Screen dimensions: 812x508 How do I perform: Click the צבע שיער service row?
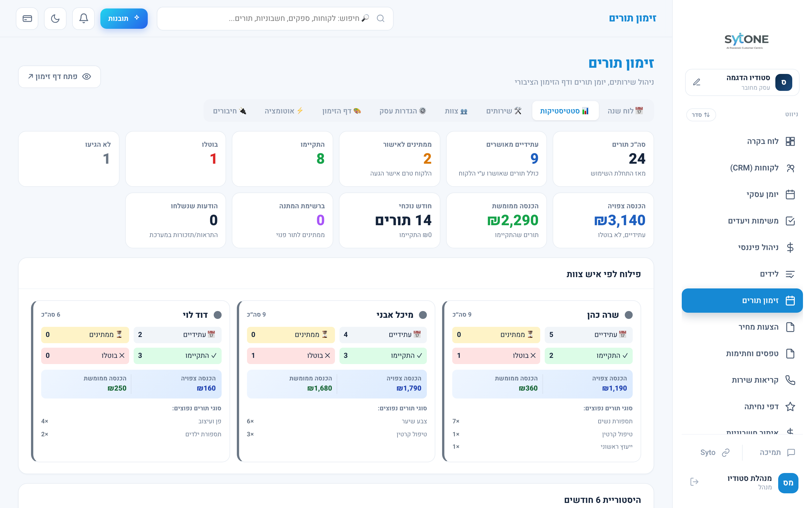coord(337,421)
